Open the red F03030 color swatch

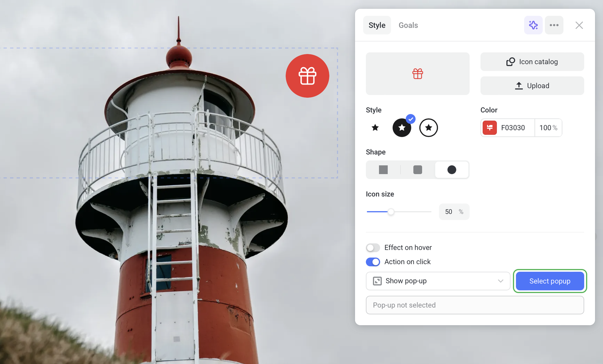(489, 128)
